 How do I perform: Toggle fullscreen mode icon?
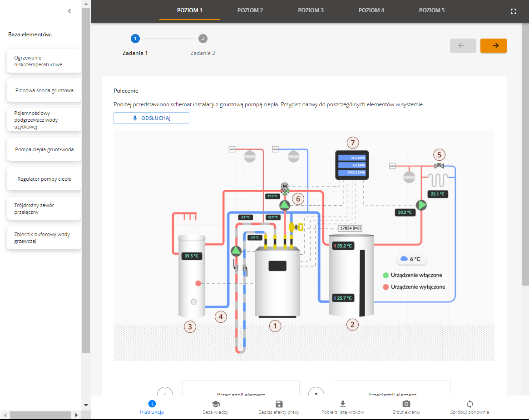click(x=514, y=11)
